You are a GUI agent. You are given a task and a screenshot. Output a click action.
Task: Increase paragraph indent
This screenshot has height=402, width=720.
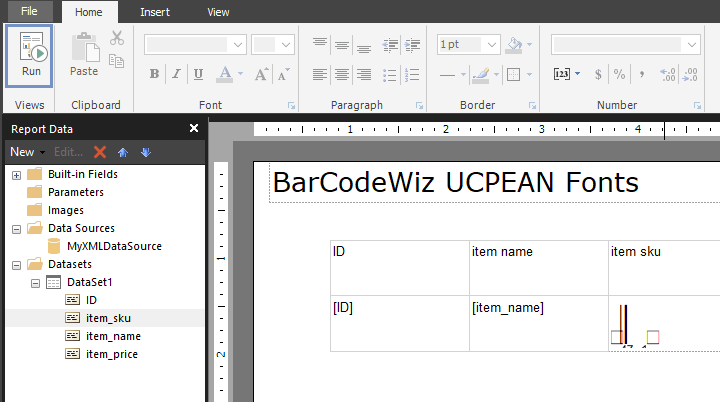click(x=412, y=44)
